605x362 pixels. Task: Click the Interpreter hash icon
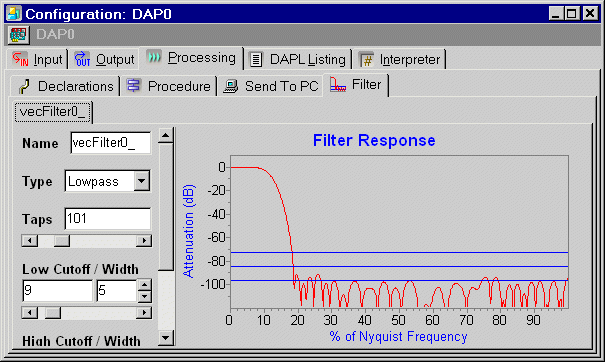click(x=367, y=60)
